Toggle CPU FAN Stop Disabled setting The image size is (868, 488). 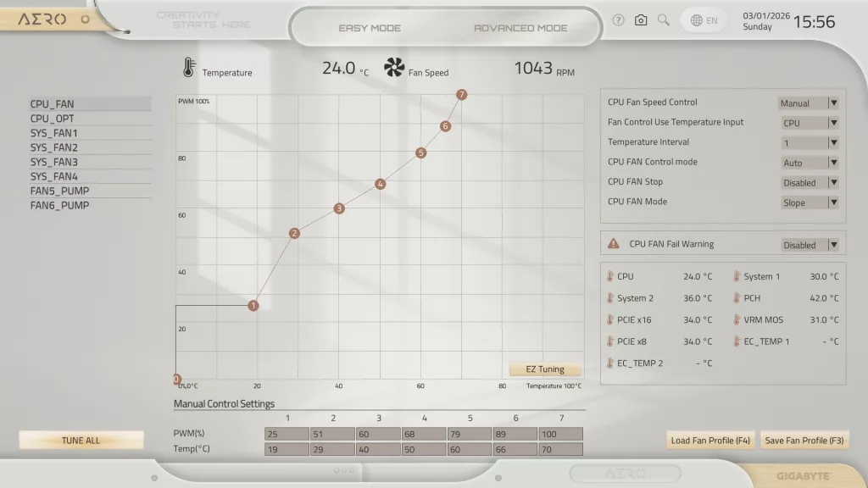809,183
